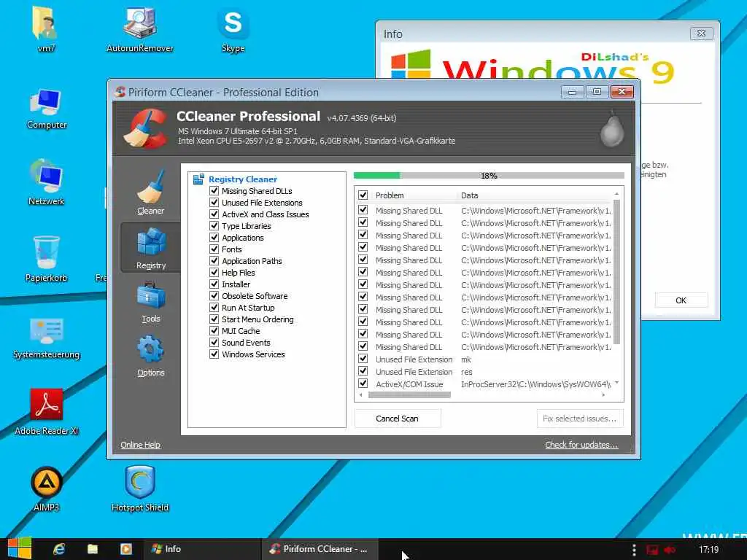This screenshot has height=560, width=747.
Task: Open Internet Explorer from the taskbar
Action: click(59, 549)
